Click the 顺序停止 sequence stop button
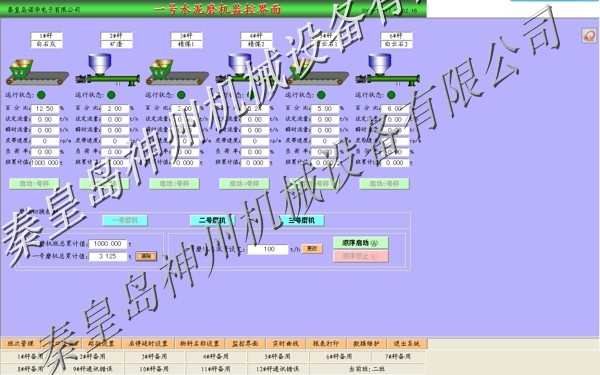The image size is (600, 375). coord(360,256)
